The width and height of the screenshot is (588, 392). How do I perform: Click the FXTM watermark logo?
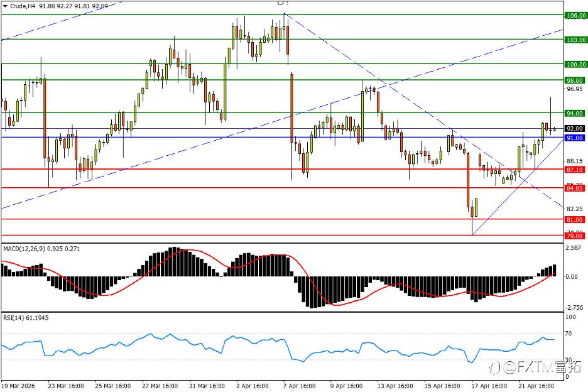(x=536, y=367)
